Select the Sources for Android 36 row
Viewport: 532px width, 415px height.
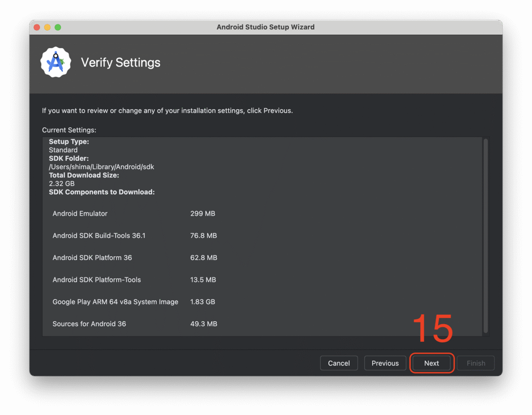click(x=89, y=324)
